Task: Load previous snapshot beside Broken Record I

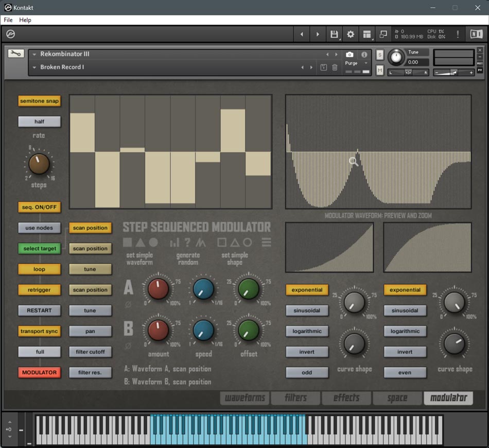Action: tap(302, 67)
